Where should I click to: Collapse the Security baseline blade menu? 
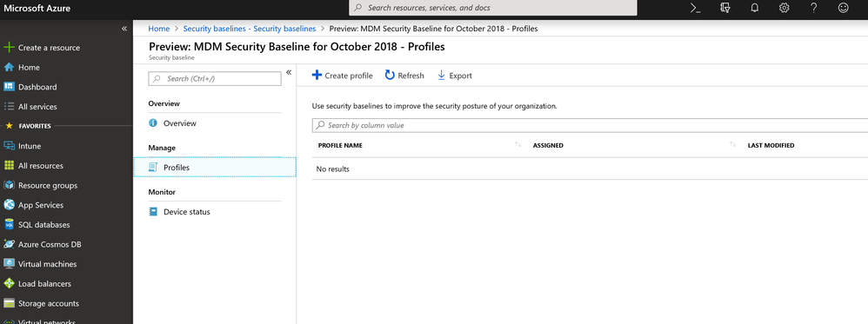(289, 72)
